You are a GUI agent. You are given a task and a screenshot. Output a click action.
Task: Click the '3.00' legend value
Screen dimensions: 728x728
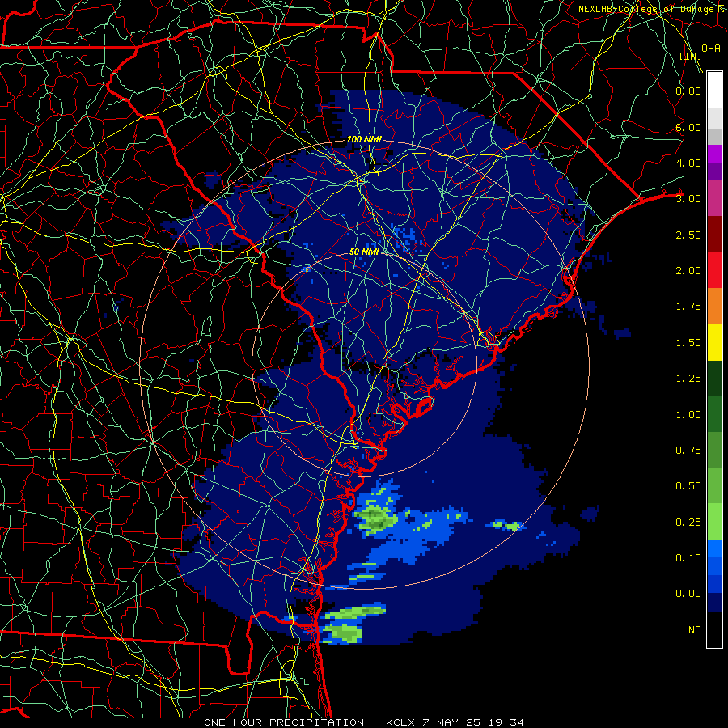[x=688, y=199]
